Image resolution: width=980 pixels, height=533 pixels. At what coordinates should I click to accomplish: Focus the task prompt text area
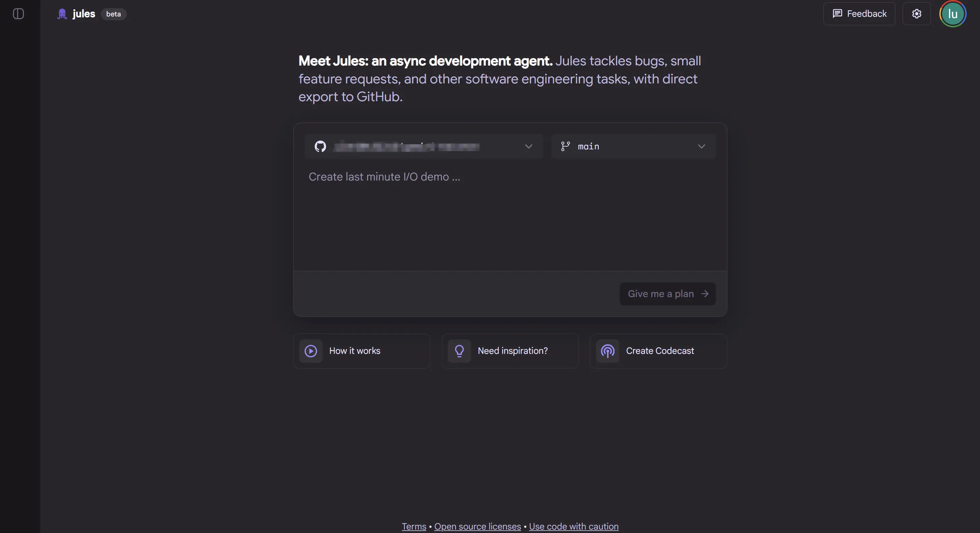click(x=510, y=217)
